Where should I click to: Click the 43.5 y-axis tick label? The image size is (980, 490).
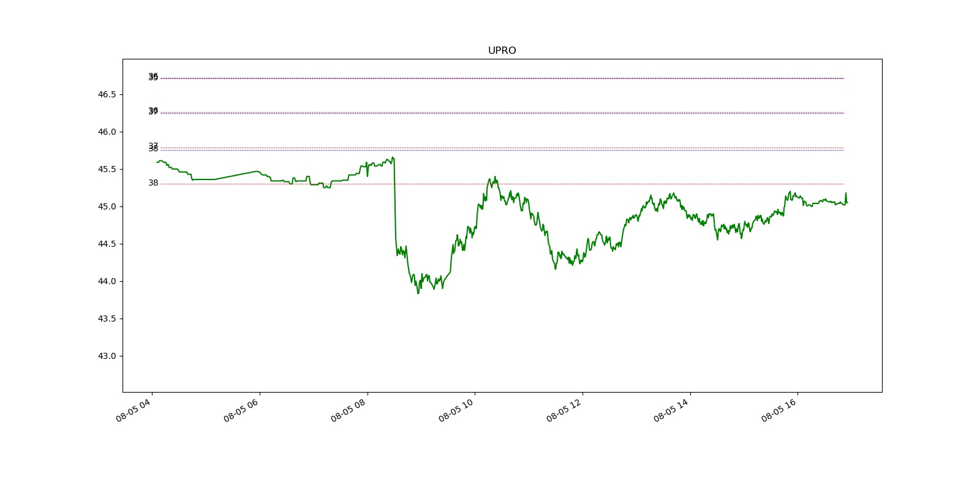tap(107, 318)
